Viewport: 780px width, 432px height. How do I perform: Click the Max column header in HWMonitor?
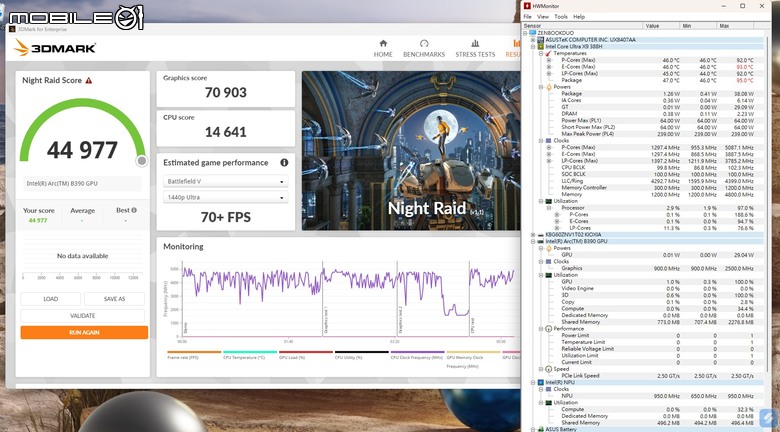735,25
